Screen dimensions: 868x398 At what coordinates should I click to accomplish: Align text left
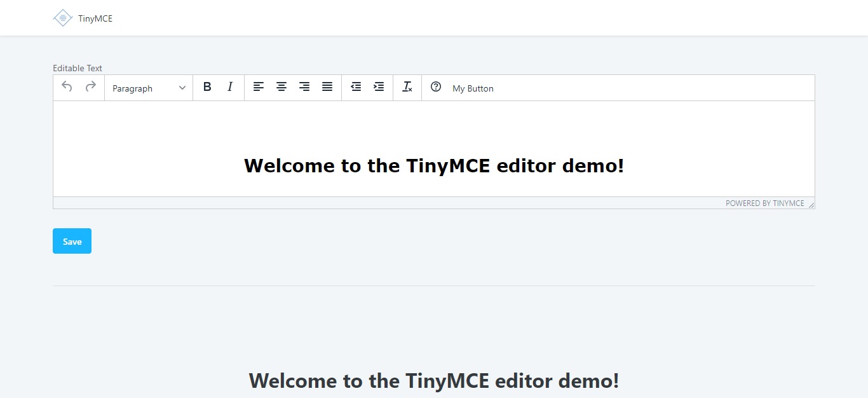click(x=259, y=87)
